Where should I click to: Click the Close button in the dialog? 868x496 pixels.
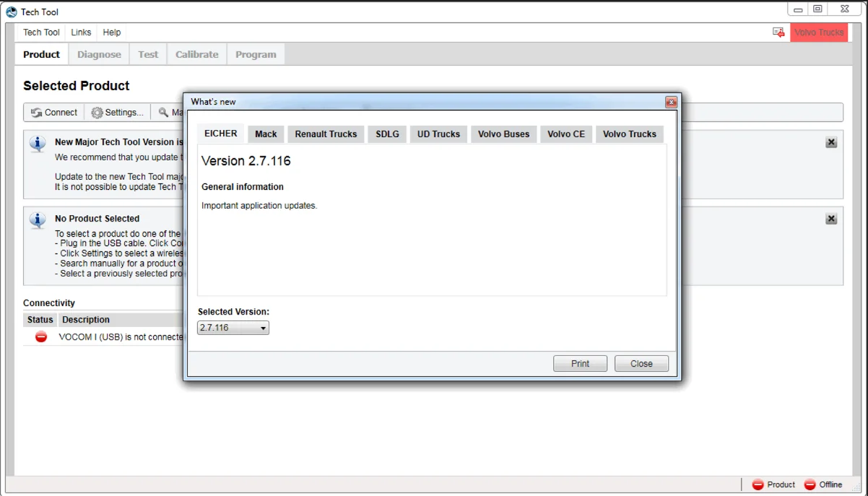[641, 364]
